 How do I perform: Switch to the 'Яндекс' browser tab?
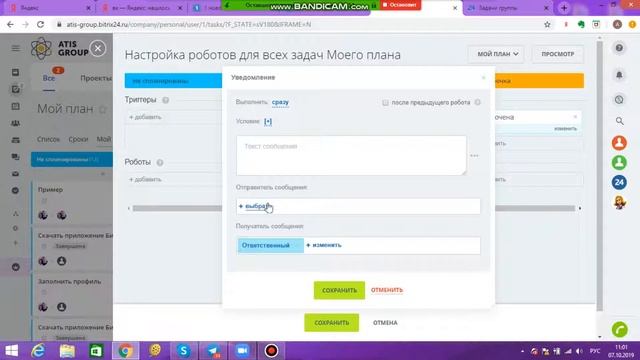tap(48, 8)
